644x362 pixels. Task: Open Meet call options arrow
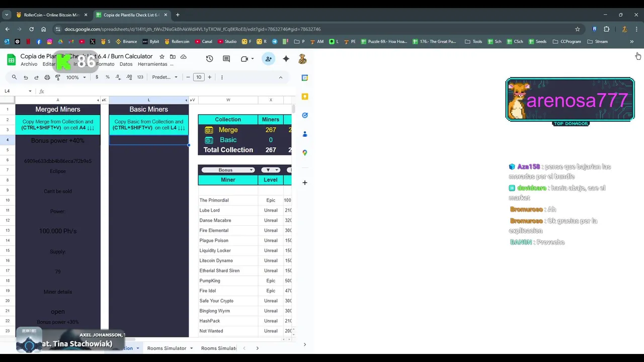(x=253, y=59)
